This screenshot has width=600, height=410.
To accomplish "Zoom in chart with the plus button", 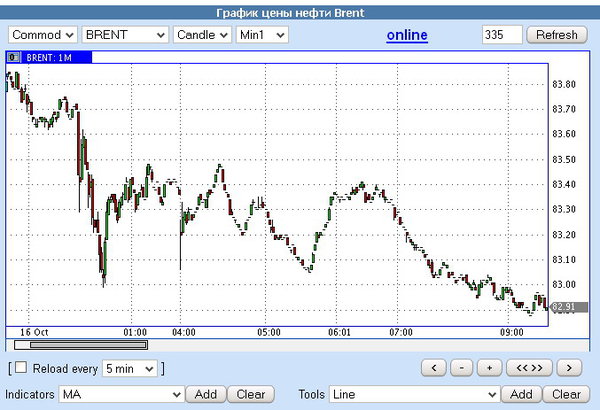I will point(489,367).
